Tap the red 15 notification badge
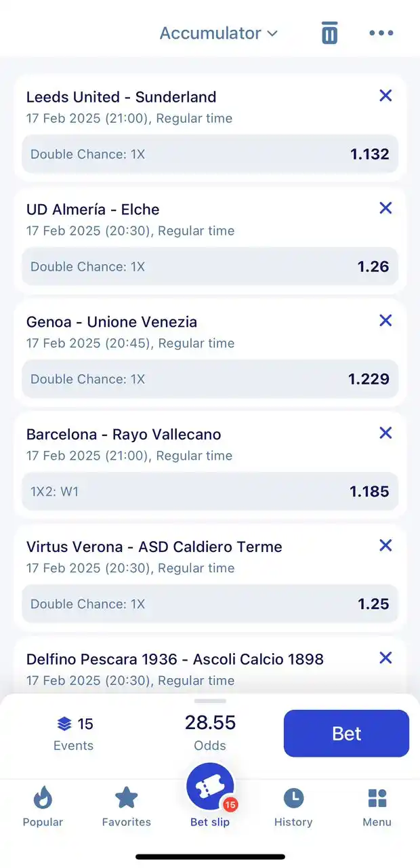Viewport: 420px width, 868px height. 230,805
